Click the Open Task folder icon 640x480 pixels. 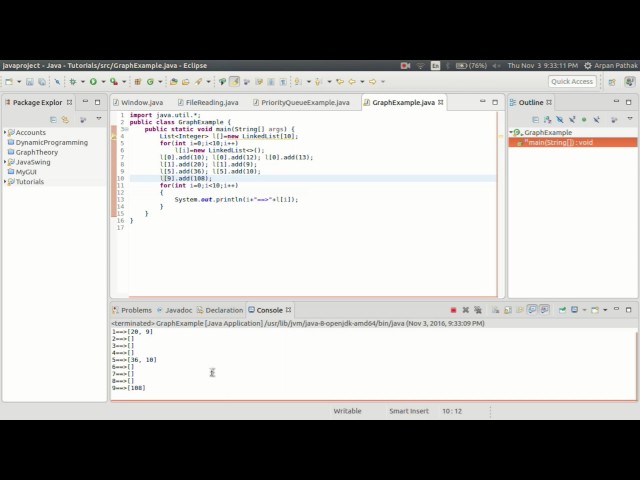(186, 82)
